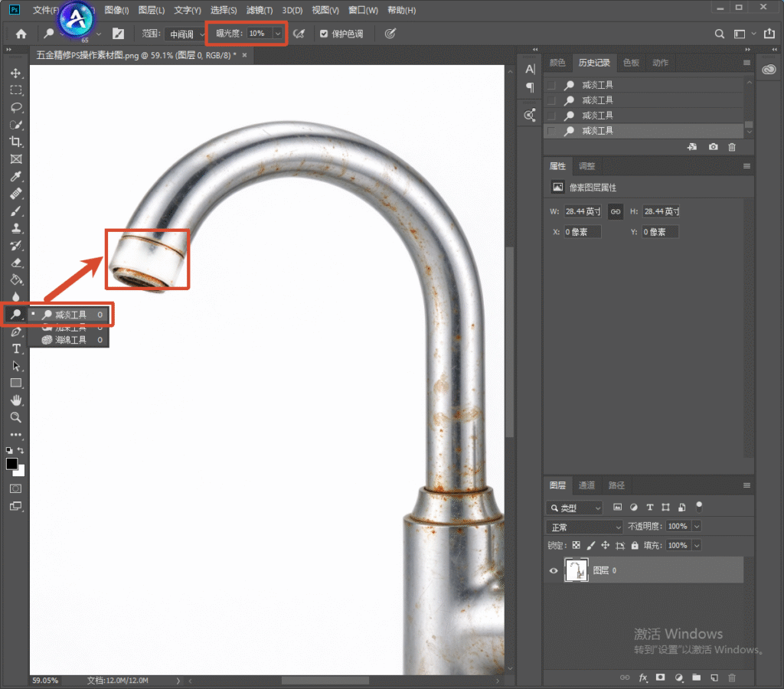Image resolution: width=784 pixels, height=689 pixels.
Task: Select the Clone Stamp tool
Action: click(x=16, y=228)
